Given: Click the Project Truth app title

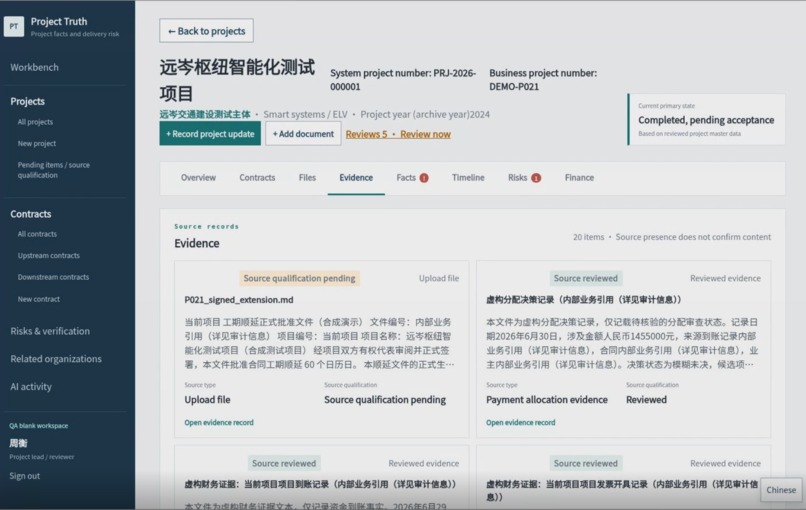Looking at the screenshot, I should [x=59, y=22].
